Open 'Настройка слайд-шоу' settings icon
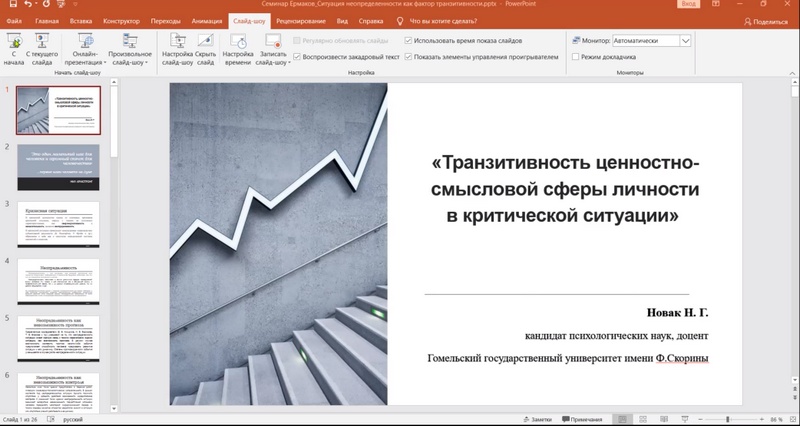 click(x=177, y=48)
